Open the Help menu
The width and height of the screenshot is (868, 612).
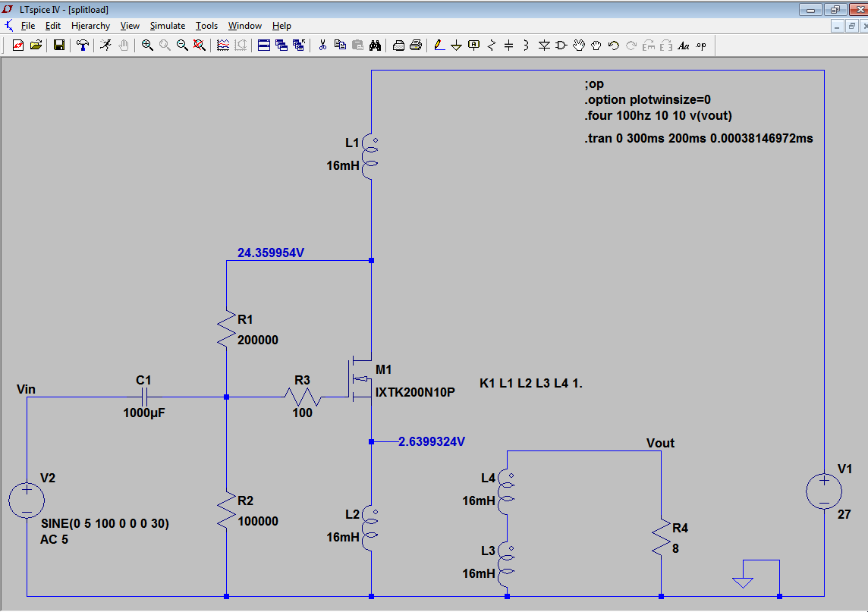click(x=281, y=26)
